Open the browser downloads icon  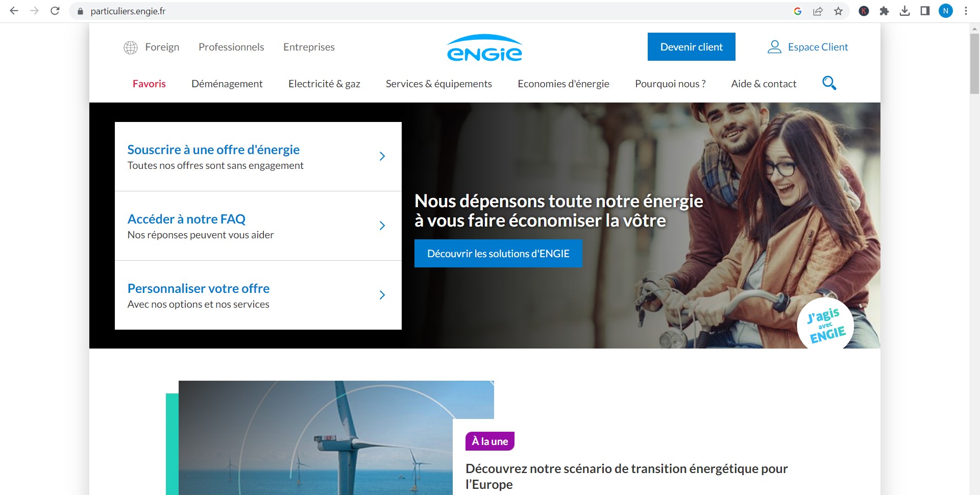904,11
